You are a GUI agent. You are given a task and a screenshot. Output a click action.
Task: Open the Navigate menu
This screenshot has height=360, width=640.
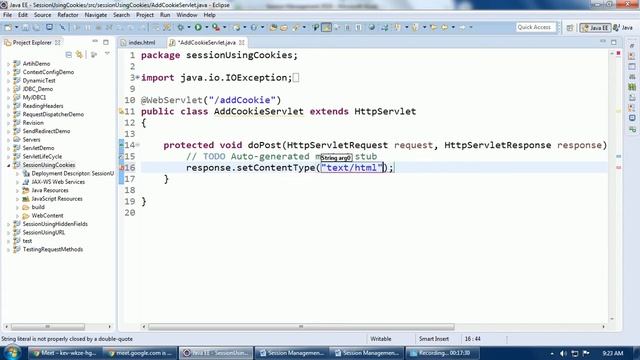click(x=96, y=15)
